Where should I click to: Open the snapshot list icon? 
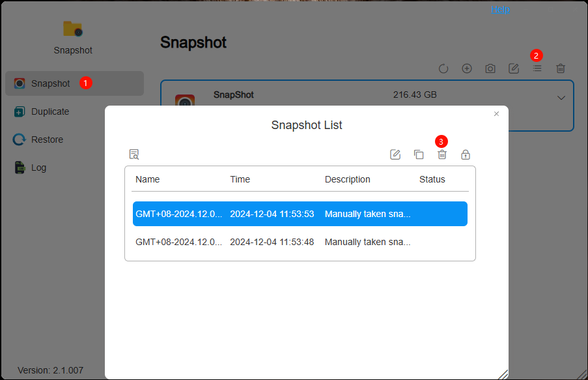pyautogui.click(x=537, y=68)
